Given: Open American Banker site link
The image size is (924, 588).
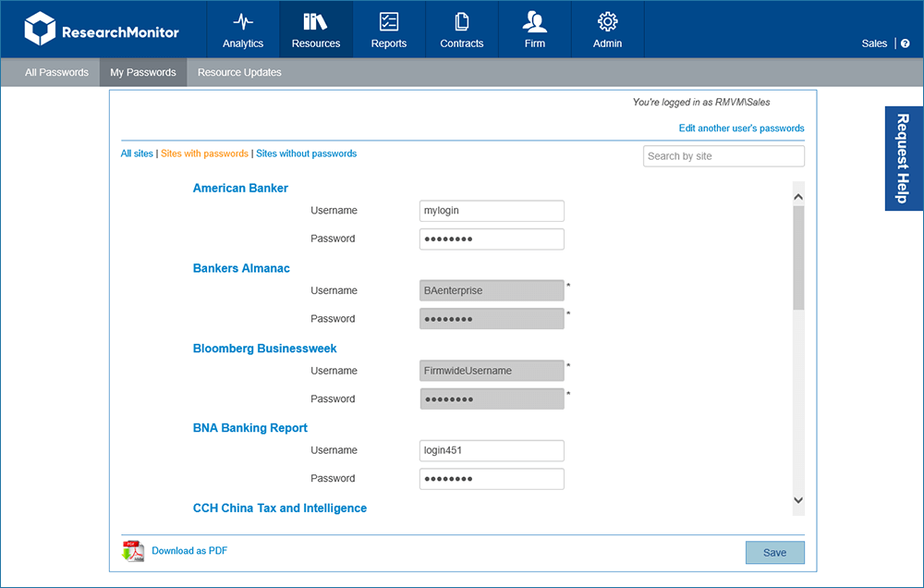Looking at the screenshot, I should coord(240,188).
